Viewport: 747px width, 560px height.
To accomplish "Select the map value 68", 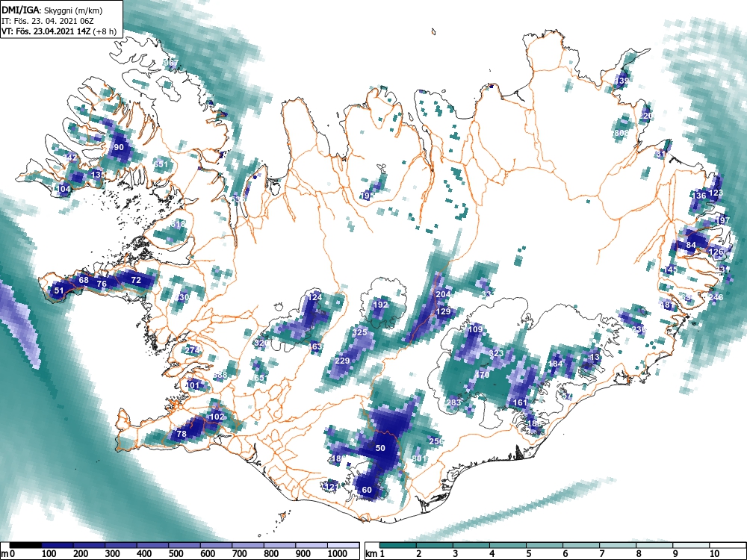I will 84,280.
